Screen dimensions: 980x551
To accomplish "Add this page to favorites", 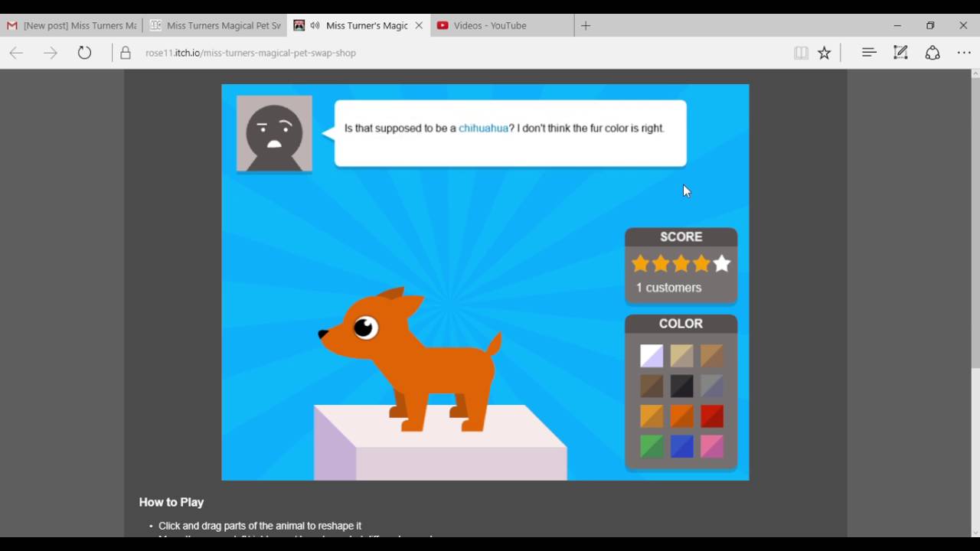I will [x=824, y=53].
